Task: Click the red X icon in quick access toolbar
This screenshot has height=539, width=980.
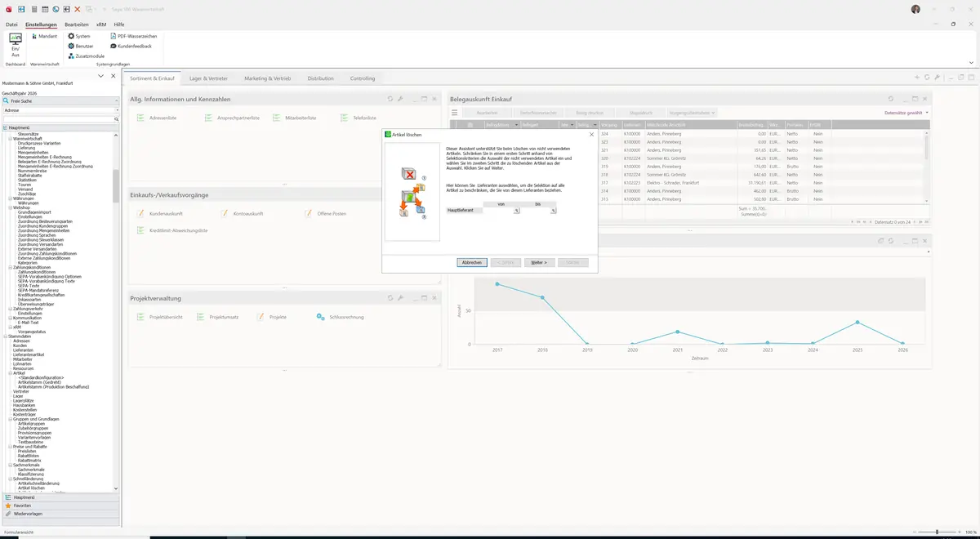Action: 78,9
